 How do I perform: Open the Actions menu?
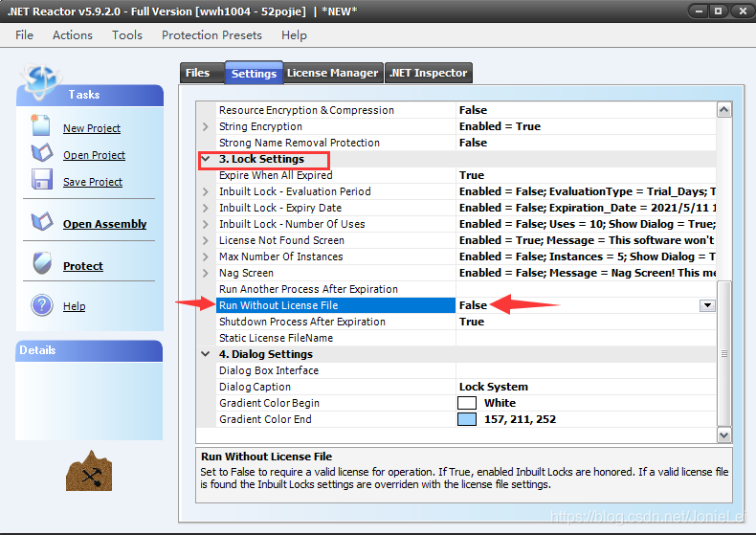click(73, 35)
